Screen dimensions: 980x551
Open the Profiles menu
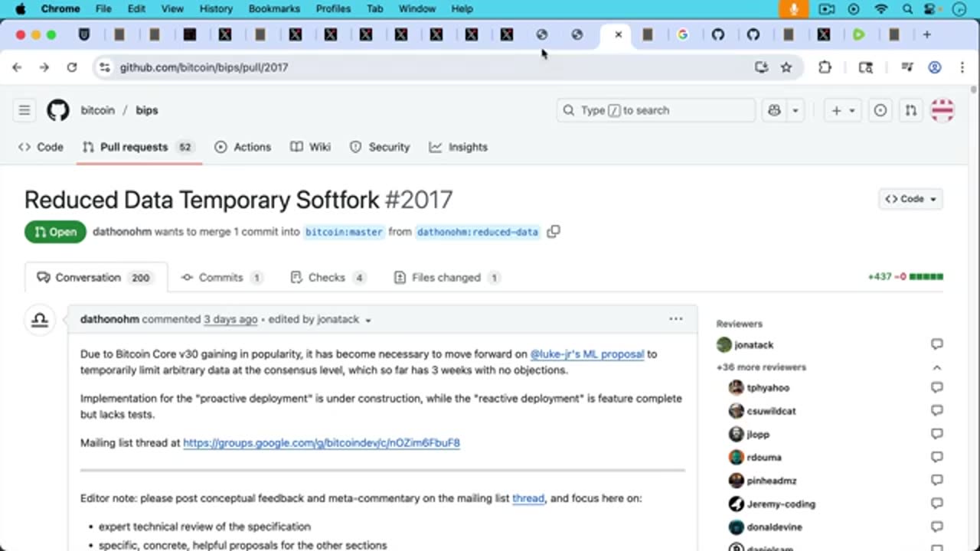pos(333,9)
